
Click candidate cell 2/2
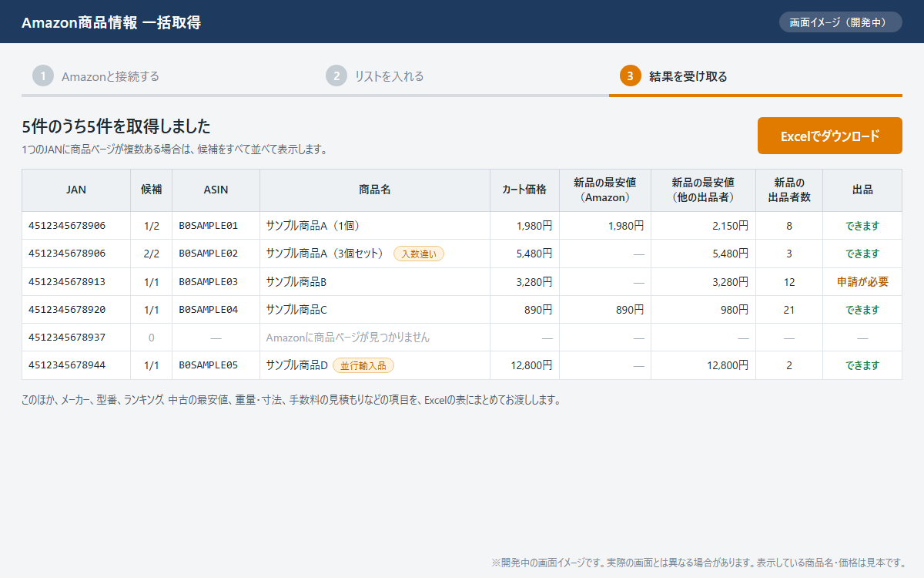point(152,254)
